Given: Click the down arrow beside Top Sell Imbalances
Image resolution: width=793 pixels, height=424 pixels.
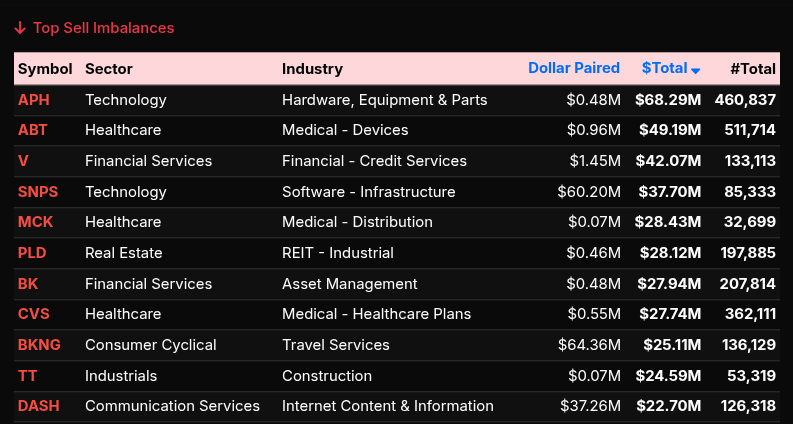Looking at the screenshot, I should coord(20,28).
